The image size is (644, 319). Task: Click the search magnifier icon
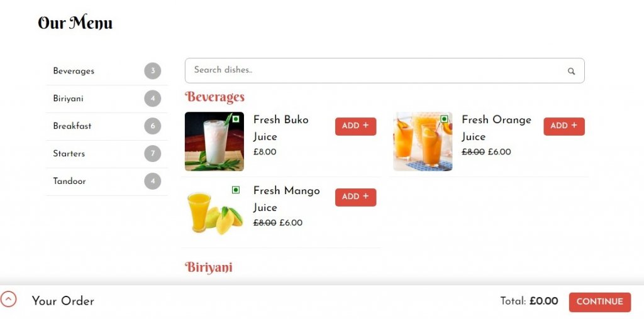571,72
